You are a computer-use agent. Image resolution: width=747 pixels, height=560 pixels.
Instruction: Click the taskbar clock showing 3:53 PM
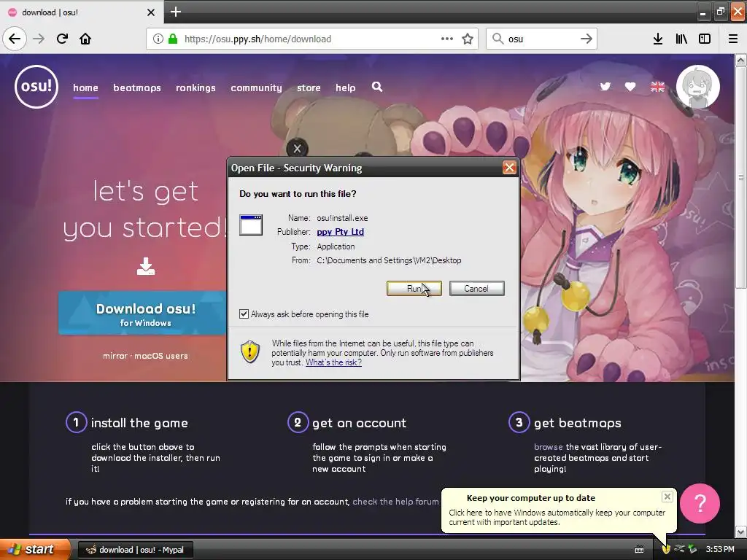pos(720,549)
